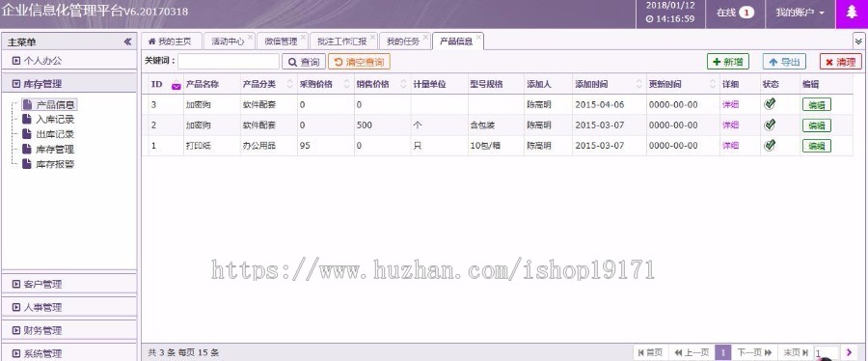Viewport: 868px width, 361px height.
Task: Click the 入库记录 document icon in tree
Action: [27, 119]
